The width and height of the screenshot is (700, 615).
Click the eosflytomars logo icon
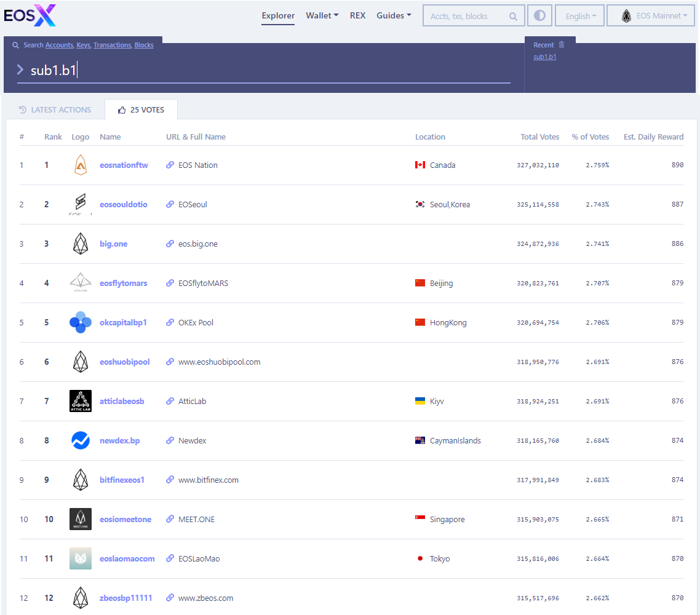[x=81, y=283]
